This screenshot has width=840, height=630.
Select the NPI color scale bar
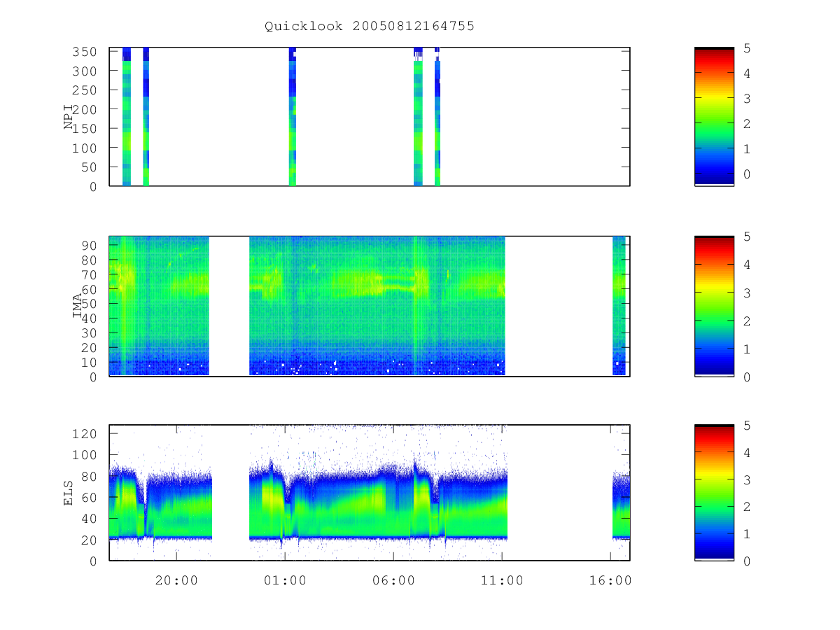coord(714,116)
